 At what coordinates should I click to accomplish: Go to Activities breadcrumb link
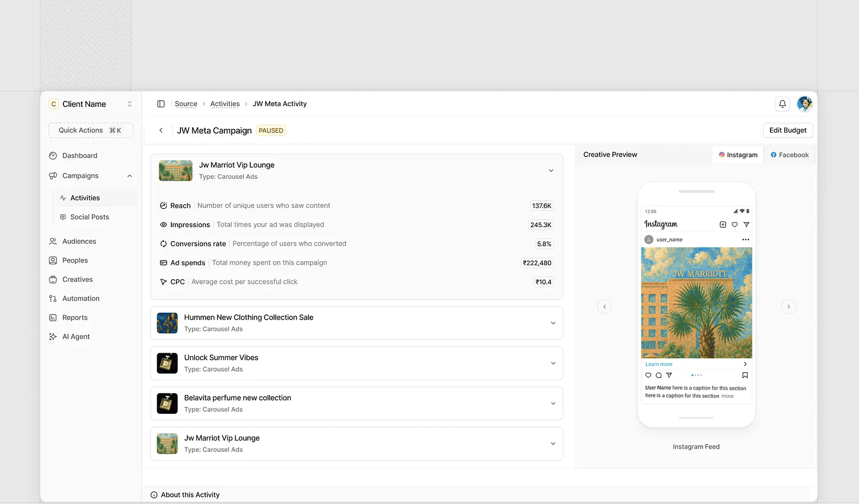coord(225,104)
